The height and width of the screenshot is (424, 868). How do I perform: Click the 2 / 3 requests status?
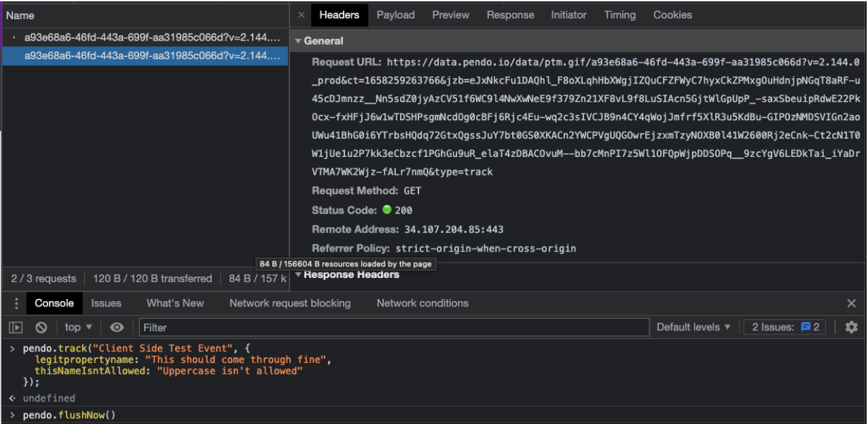point(43,279)
